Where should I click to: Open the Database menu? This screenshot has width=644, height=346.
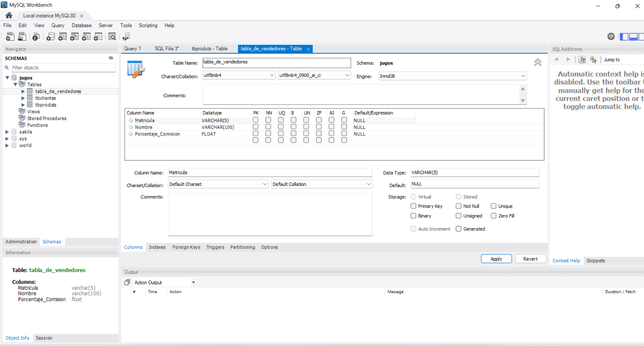click(81, 25)
